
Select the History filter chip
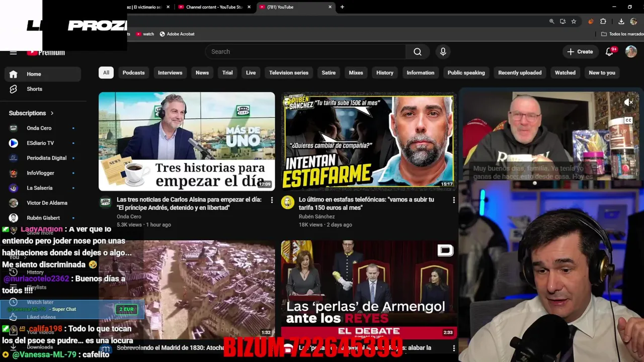[x=385, y=73]
